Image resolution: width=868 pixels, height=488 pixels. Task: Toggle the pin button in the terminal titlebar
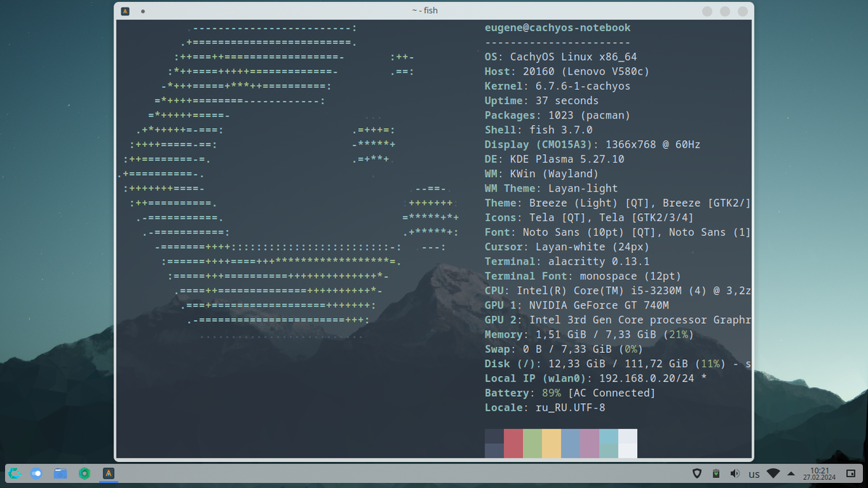click(x=142, y=11)
